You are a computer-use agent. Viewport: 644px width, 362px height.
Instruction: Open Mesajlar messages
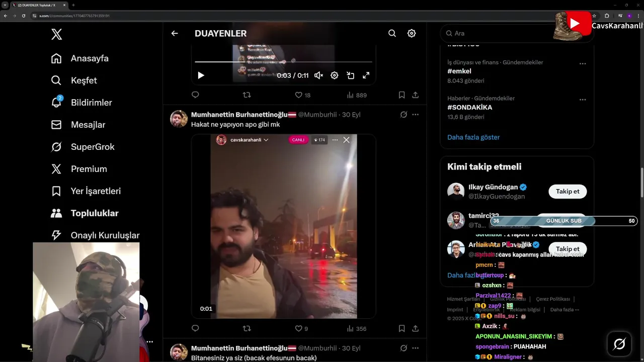click(x=78, y=125)
